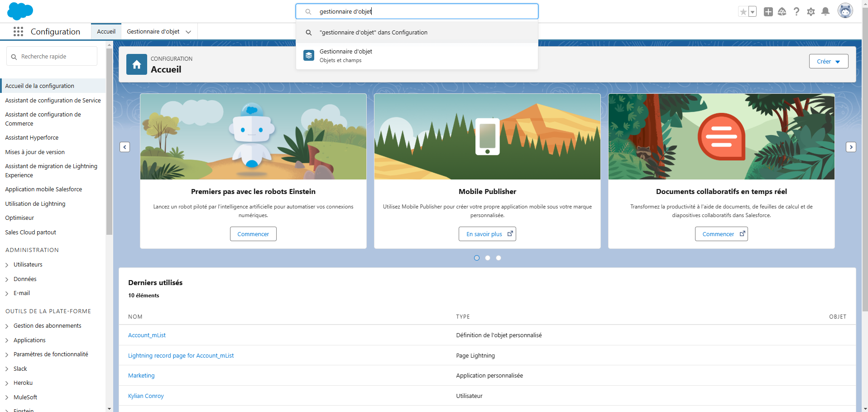
Task: Open the Account_mList link
Action: [147, 335]
